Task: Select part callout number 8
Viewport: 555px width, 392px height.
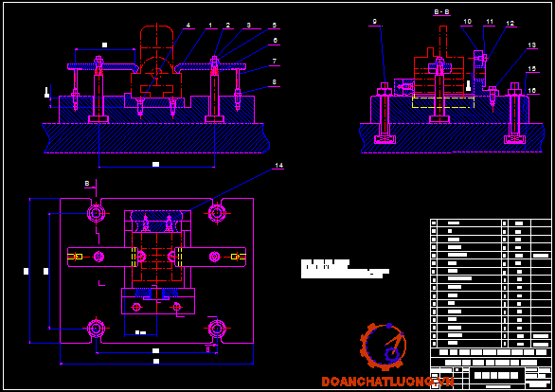Action: click(x=275, y=81)
